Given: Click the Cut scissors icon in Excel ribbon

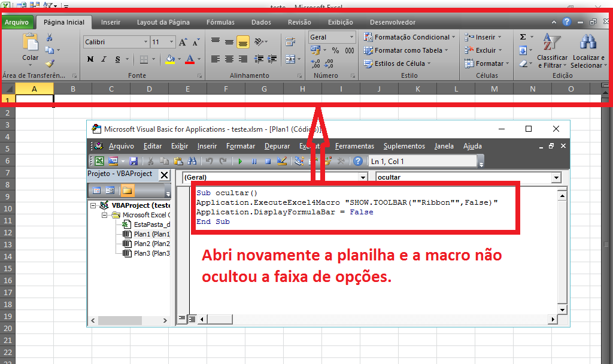Looking at the screenshot, I should [49, 38].
